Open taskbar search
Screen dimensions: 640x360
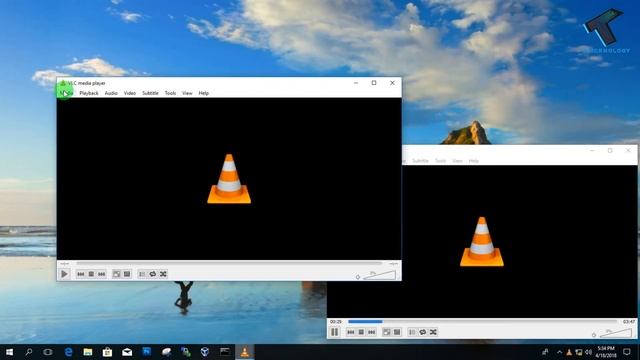29,352
